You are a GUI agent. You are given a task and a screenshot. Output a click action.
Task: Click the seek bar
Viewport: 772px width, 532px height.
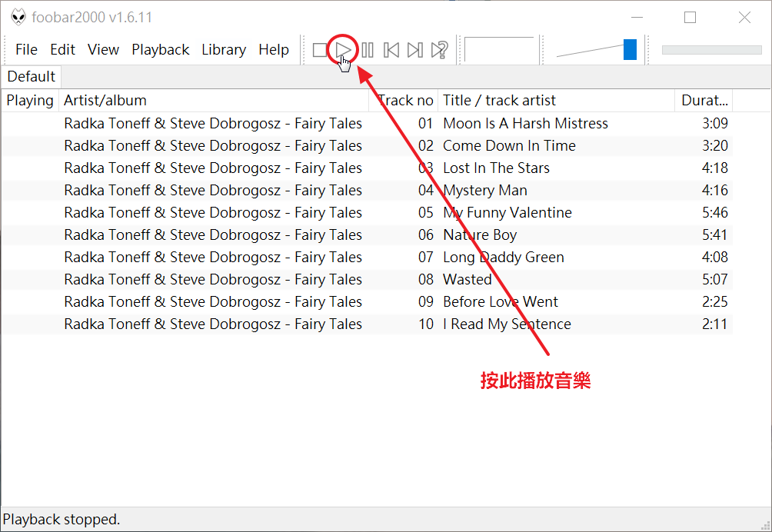(x=711, y=50)
